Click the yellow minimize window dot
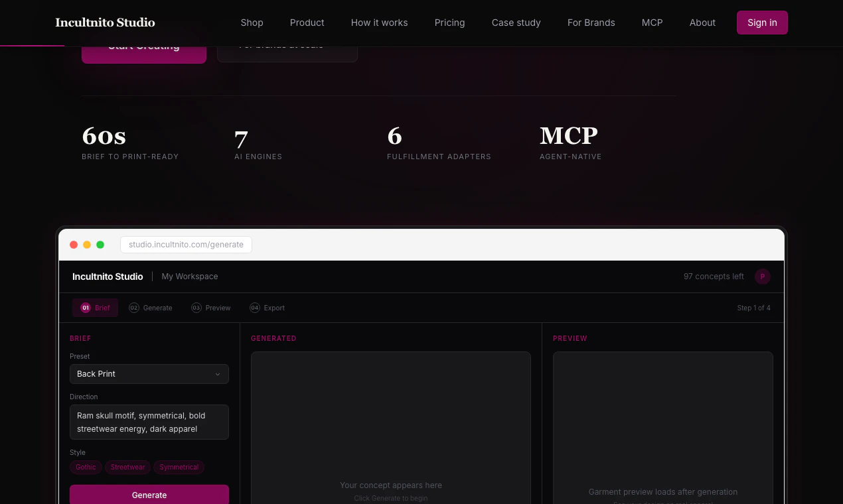843x504 pixels. click(87, 245)
